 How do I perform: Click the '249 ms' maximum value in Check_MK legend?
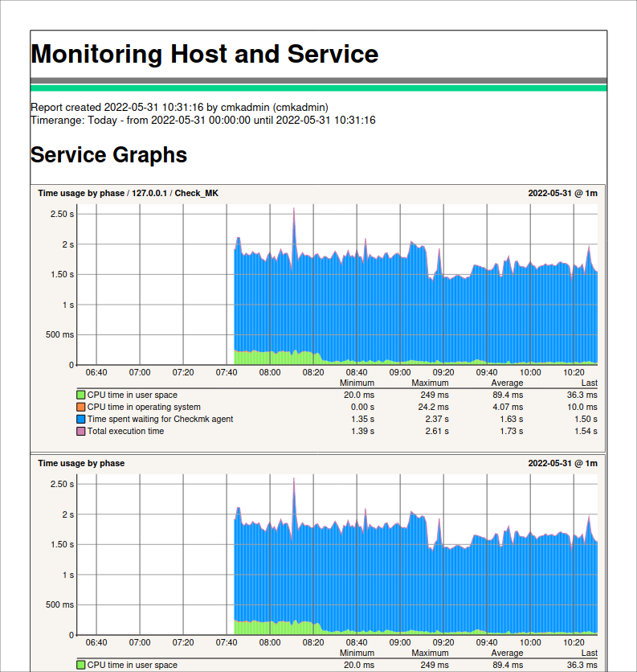(435, 395)
